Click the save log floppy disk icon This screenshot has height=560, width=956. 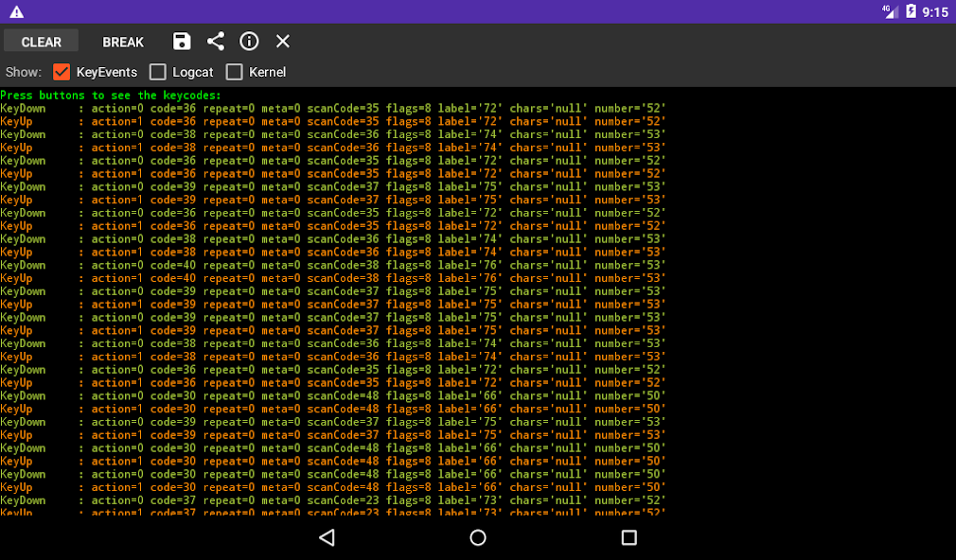(182, 42)
